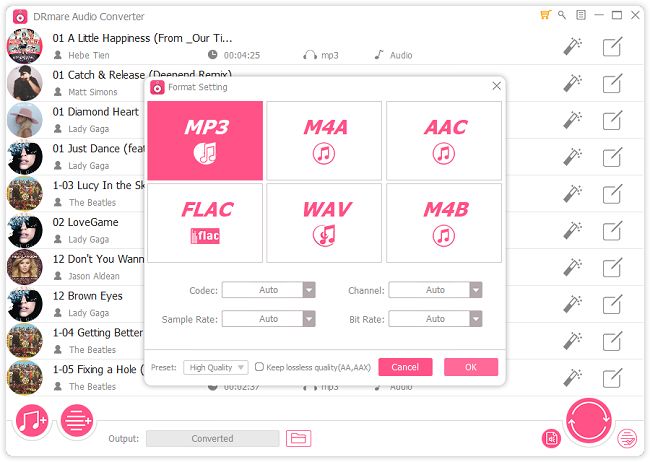Enable Keep lossless quality checkbox
The height and width of the screenshot is (462, 650).
[x=259, y=367]
